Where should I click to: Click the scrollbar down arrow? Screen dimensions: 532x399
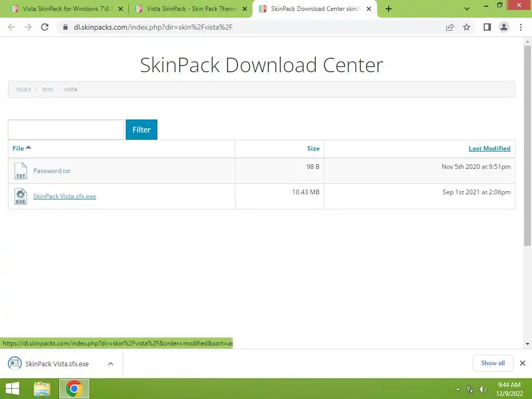[527, 344]
